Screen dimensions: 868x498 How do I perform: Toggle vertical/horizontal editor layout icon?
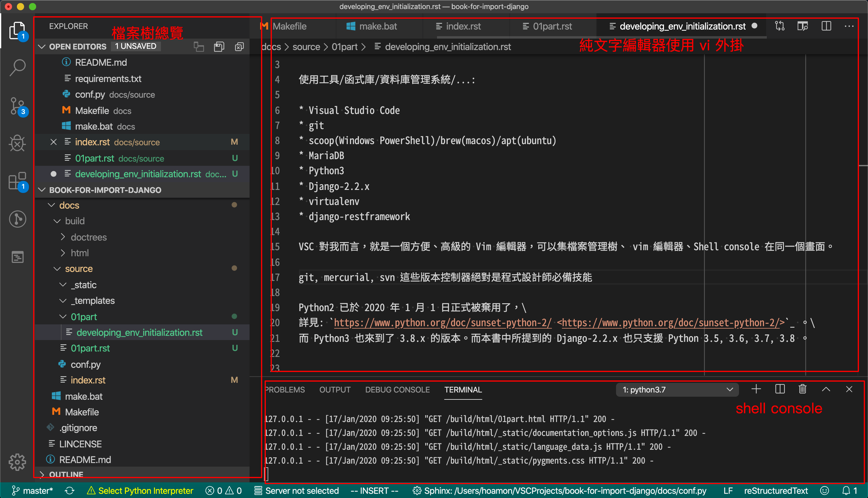pos(199,46)
